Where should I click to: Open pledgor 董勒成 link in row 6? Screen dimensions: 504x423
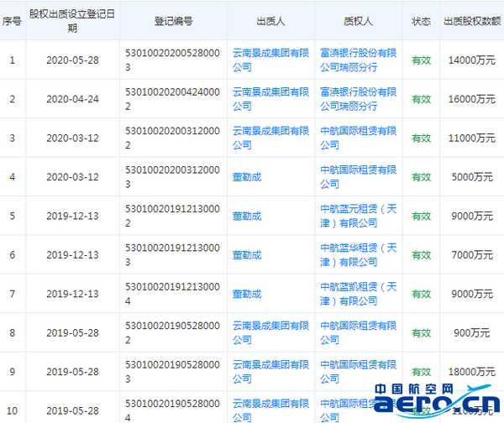[x=247, y=255]
